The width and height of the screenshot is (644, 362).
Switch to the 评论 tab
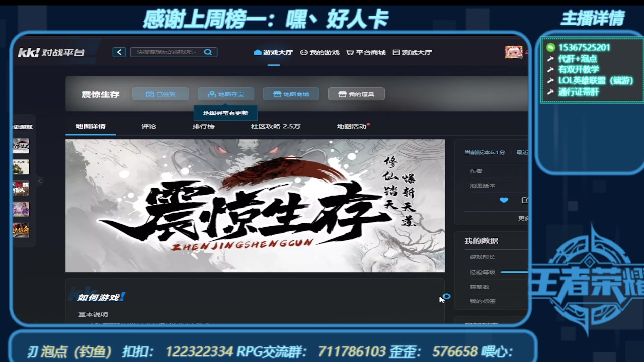point(148,127)
